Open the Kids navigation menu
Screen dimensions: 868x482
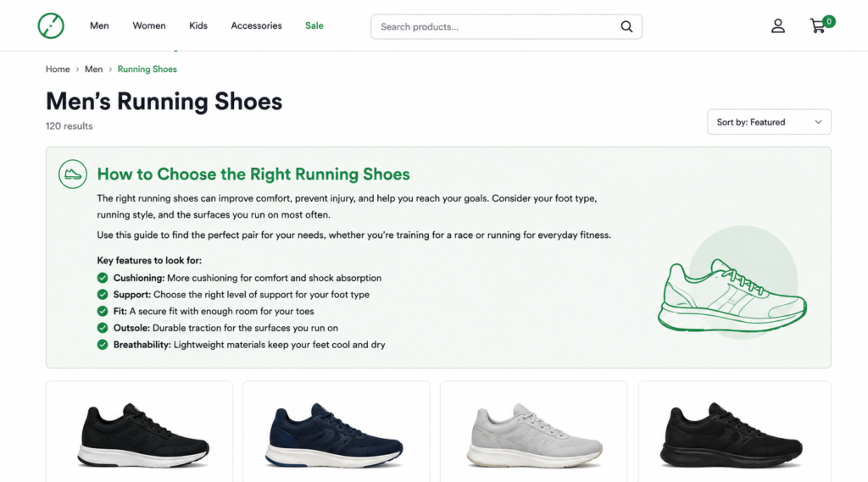pos(198,25)
